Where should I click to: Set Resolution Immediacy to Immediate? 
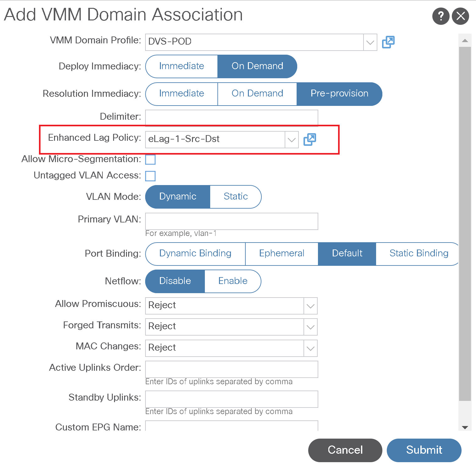[182, 94]
